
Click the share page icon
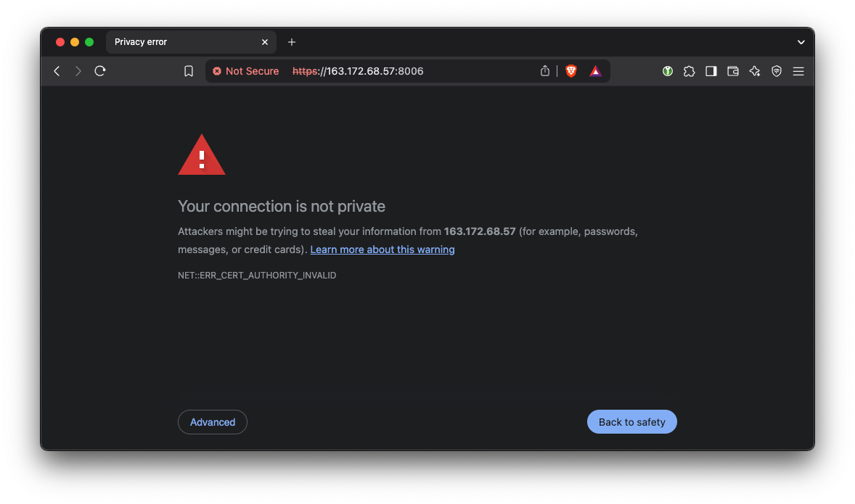(x=545, y=71)
